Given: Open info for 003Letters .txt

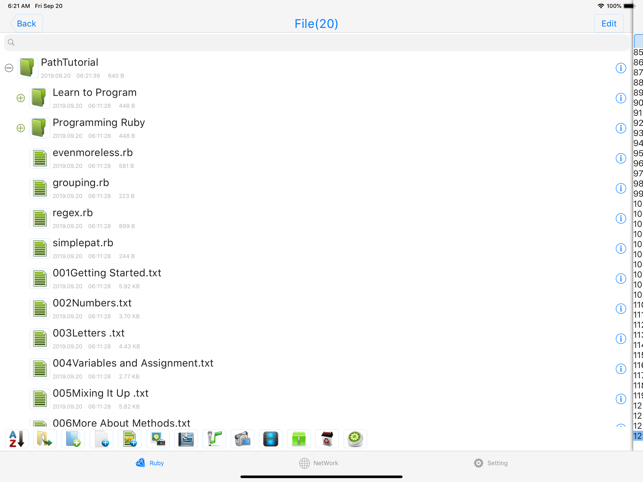Looking at the screenshot, I should click(620, 338).
